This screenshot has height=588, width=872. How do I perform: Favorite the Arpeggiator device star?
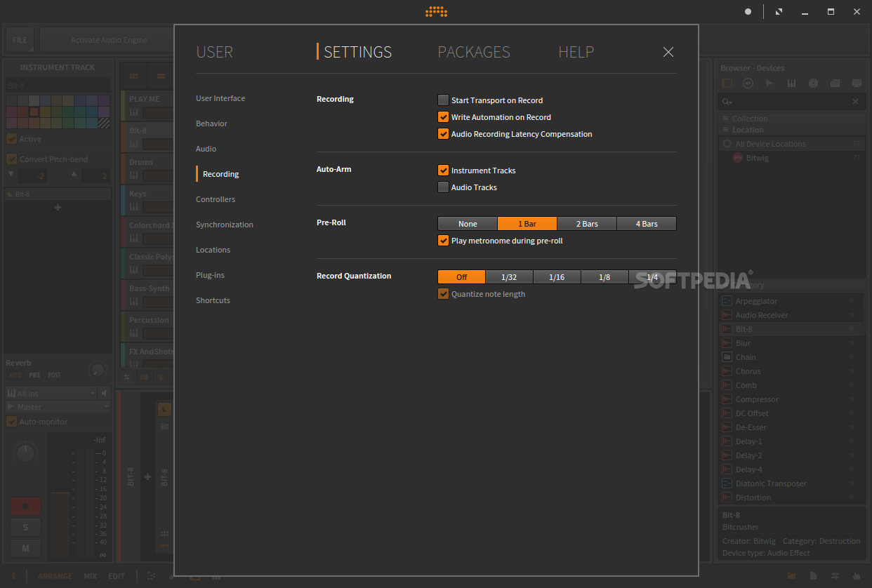pos(852,301)
